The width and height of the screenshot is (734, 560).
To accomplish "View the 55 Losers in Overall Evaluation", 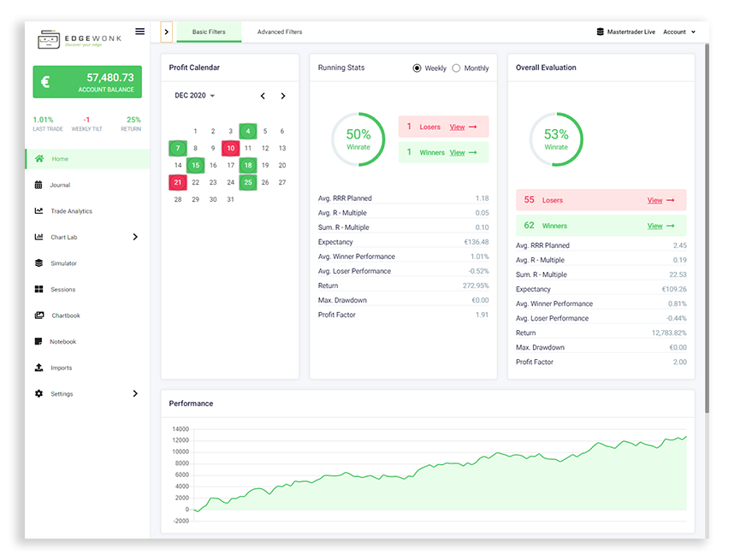I will point(660,200).
